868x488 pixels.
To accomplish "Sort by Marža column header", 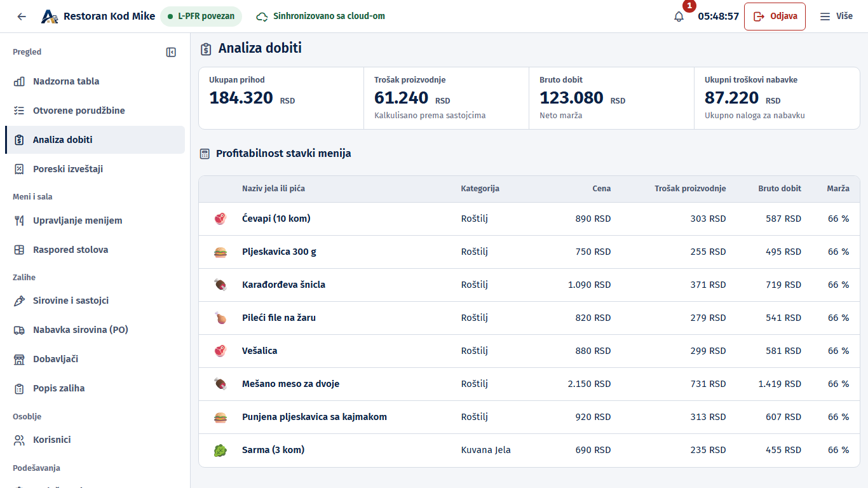I will [838, 189].
